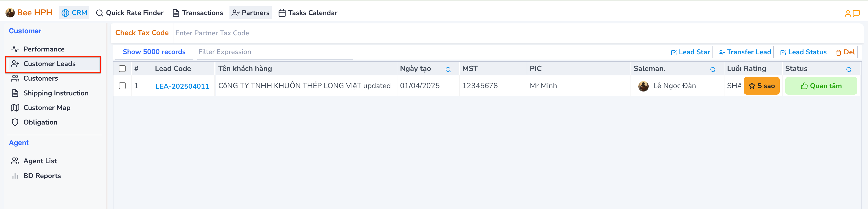The width and height of the screenshot is (868, 209).
Task: Click the orange 5 sao rating badge
Action: 762,86
